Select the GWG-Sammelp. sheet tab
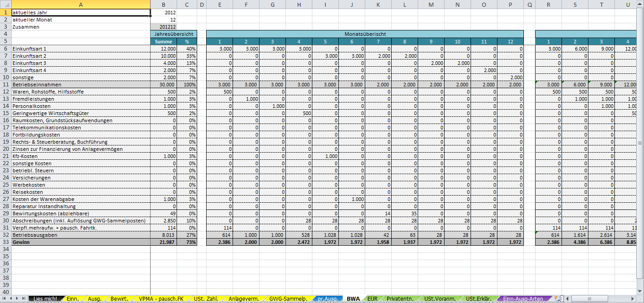This screenshot has width=644, height=303. coord(288,299)
